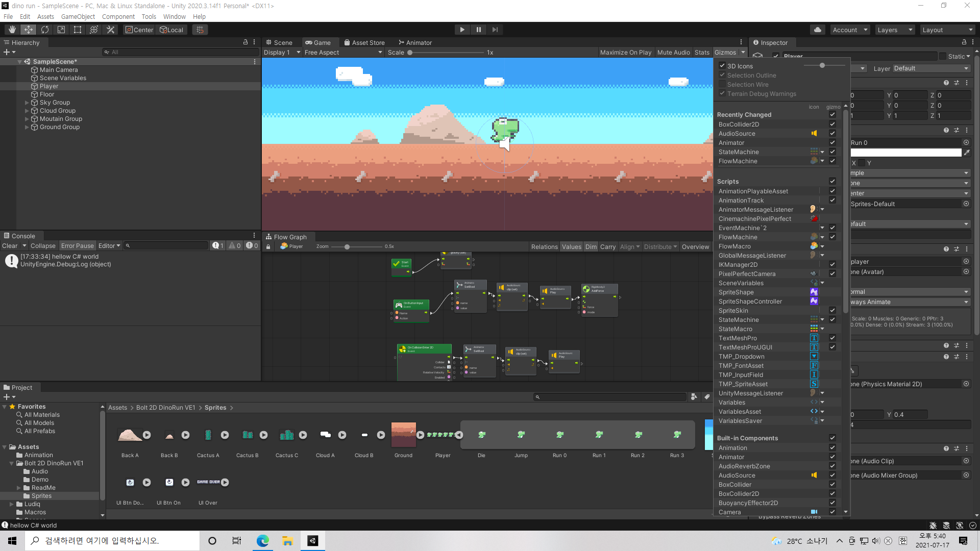Toggle the console Collapse button
Screen dimensions: 980x551
pos(43,246)
